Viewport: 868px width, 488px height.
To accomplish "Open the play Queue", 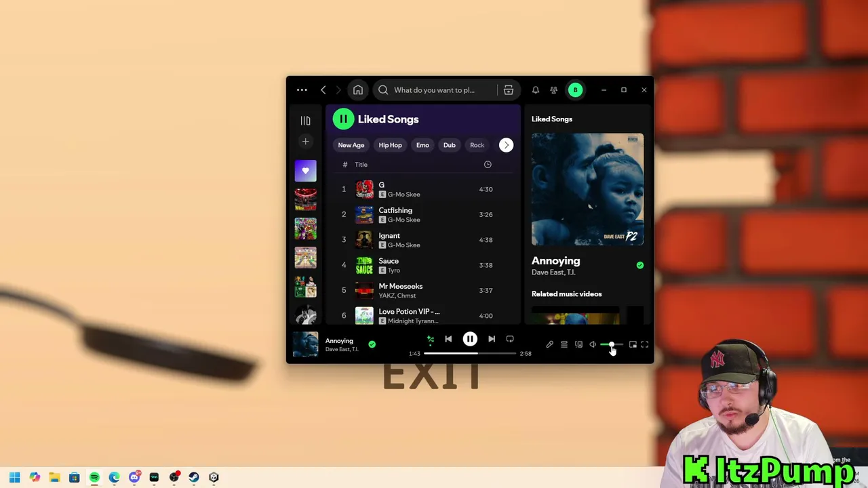I will [x=564, y=345].
